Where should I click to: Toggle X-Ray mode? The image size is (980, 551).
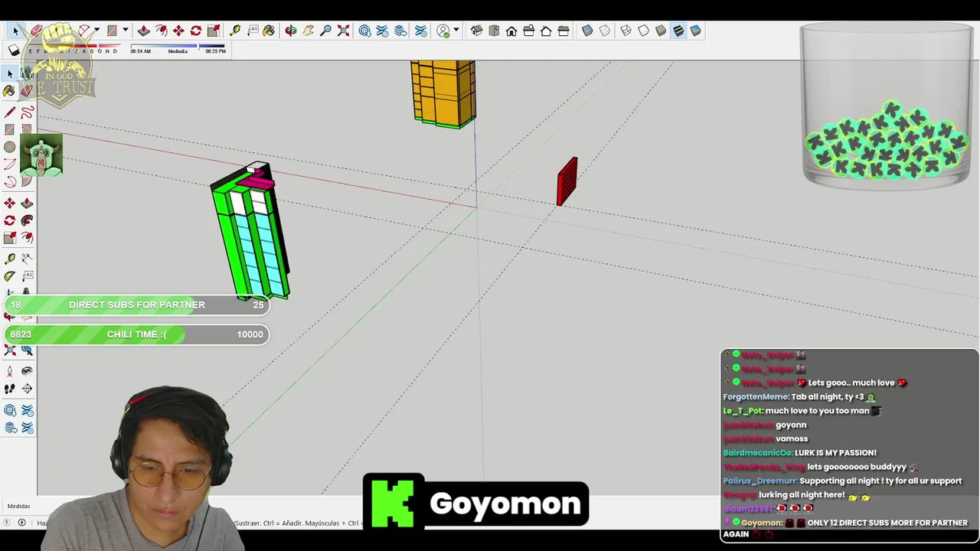coord(587,31)
